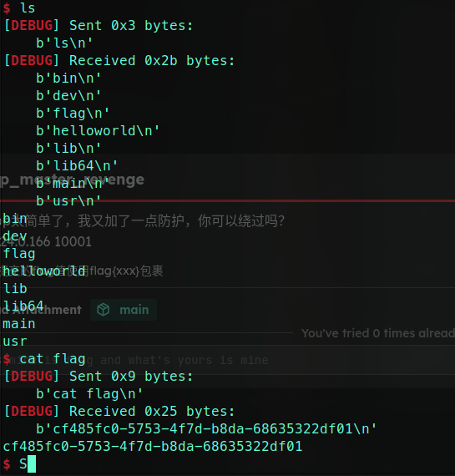455x476 pixels.
Task: Click the main attachment button
Action: [124, 310]
